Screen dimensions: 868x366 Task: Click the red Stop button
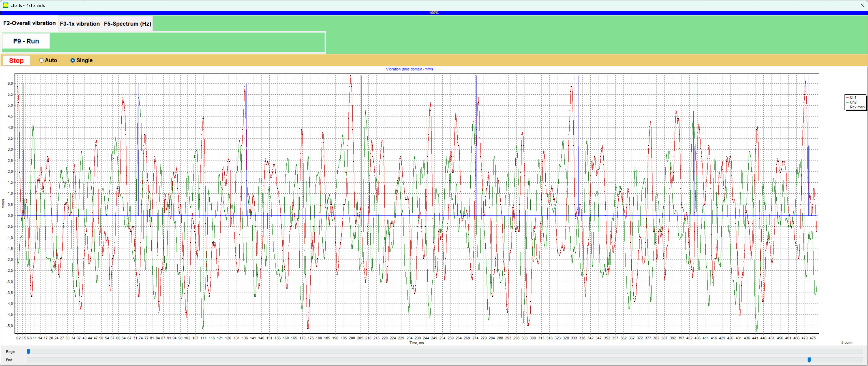point(16,61)
